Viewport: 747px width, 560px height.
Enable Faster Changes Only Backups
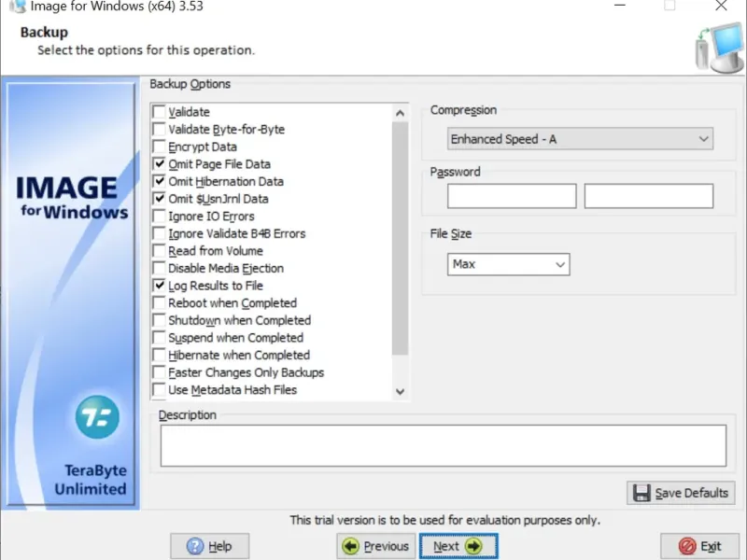159,372
